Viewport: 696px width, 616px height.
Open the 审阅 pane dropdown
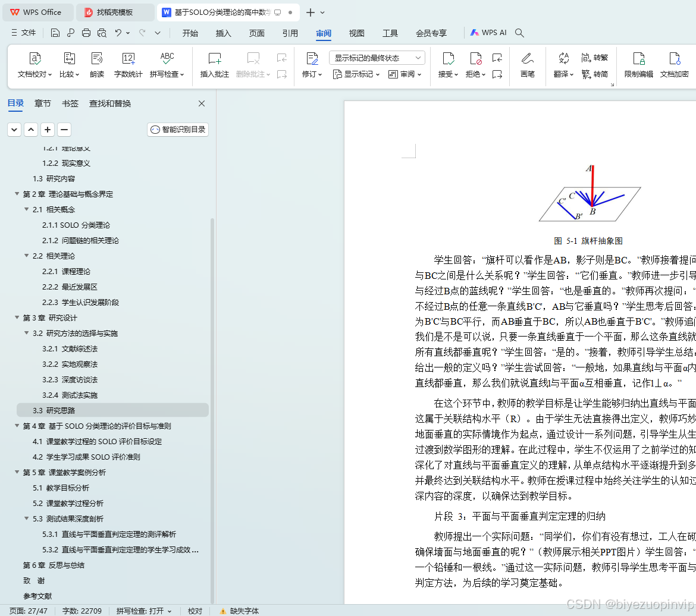pos(405,74)
